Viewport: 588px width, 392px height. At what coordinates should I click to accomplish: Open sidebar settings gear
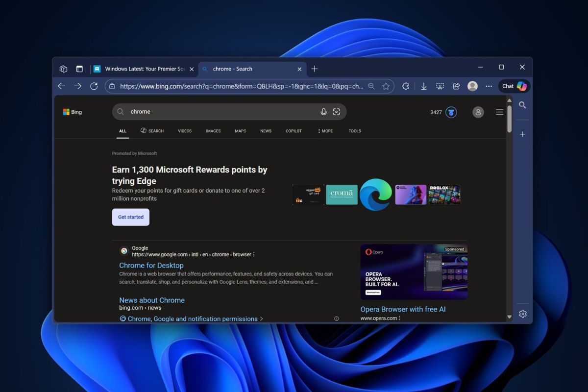click(x=523, y=314)
